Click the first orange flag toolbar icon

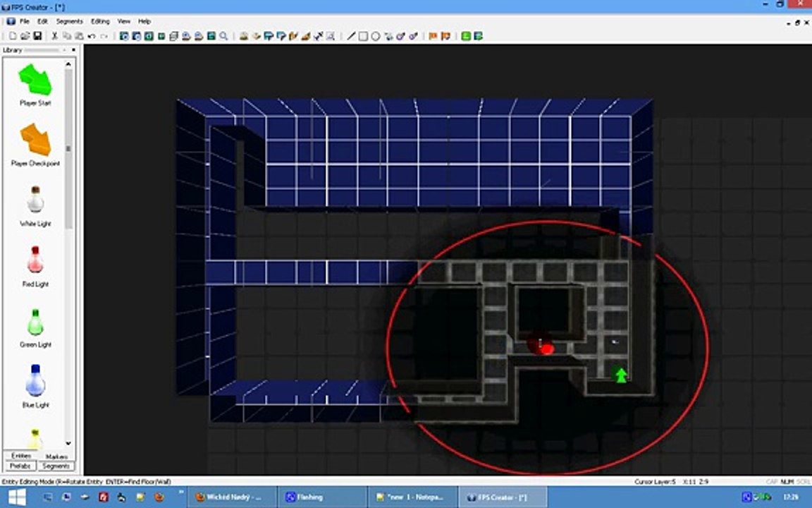(432, 36)
